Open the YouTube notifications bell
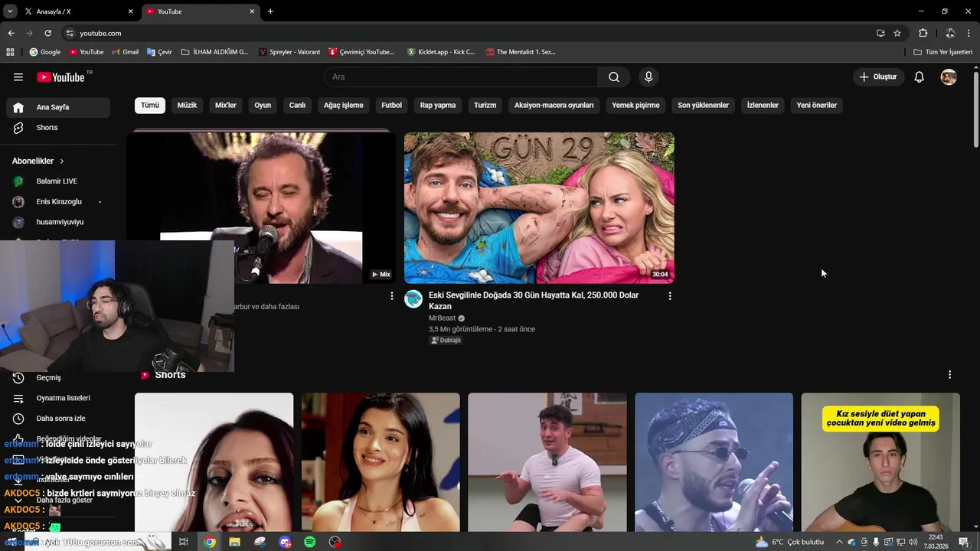This screenshot has width=980, height=551. 919,77
